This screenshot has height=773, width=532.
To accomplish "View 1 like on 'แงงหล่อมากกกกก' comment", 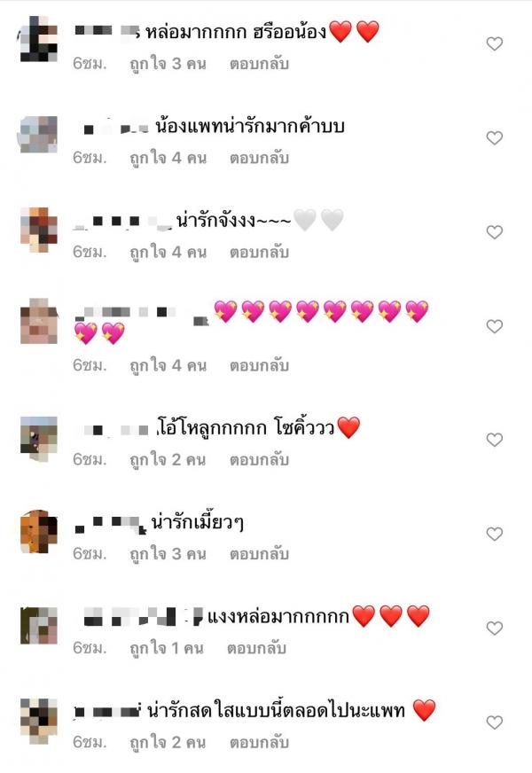I will point(166,648).
